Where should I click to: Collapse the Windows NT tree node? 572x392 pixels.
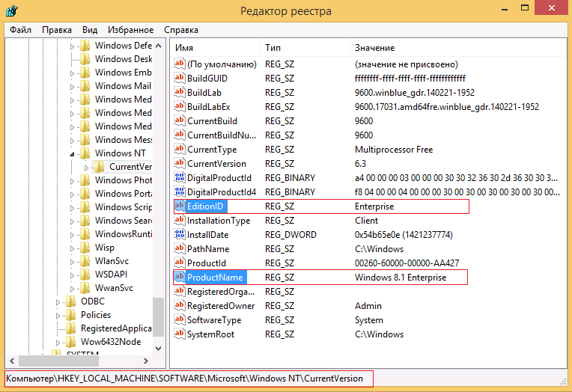click(72, 154)
